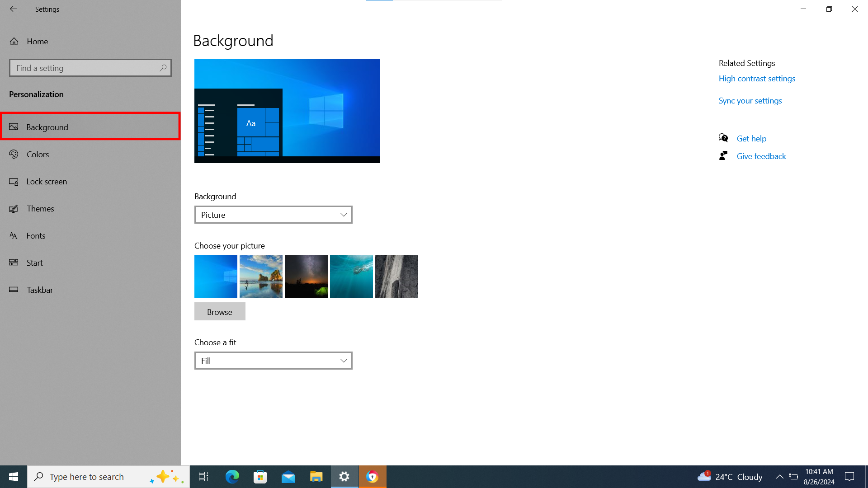The height and width of the screenshot is (488, 868).
Task: Click the back arrow in Settings
Action: click(x=13, y=9)
